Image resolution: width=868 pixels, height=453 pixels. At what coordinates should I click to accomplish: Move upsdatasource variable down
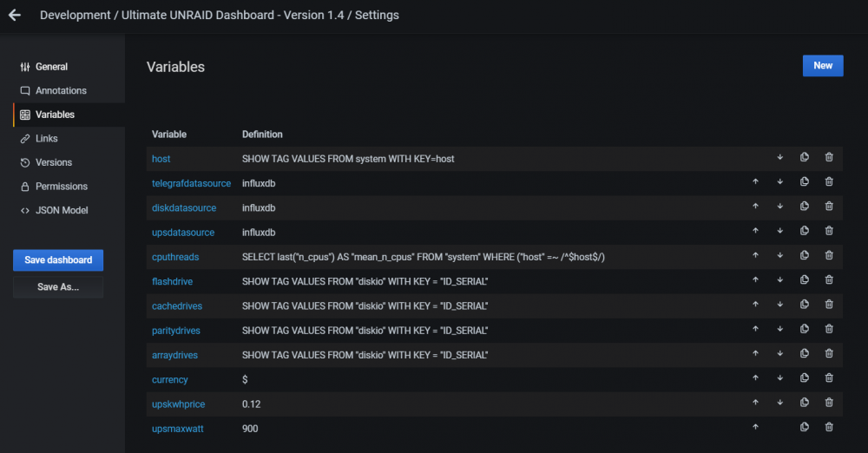[x=780, y=231]
